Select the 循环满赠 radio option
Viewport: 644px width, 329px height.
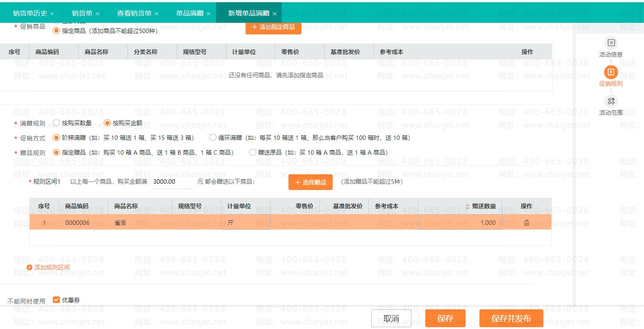pyautogui.click(x=213, y=138)
